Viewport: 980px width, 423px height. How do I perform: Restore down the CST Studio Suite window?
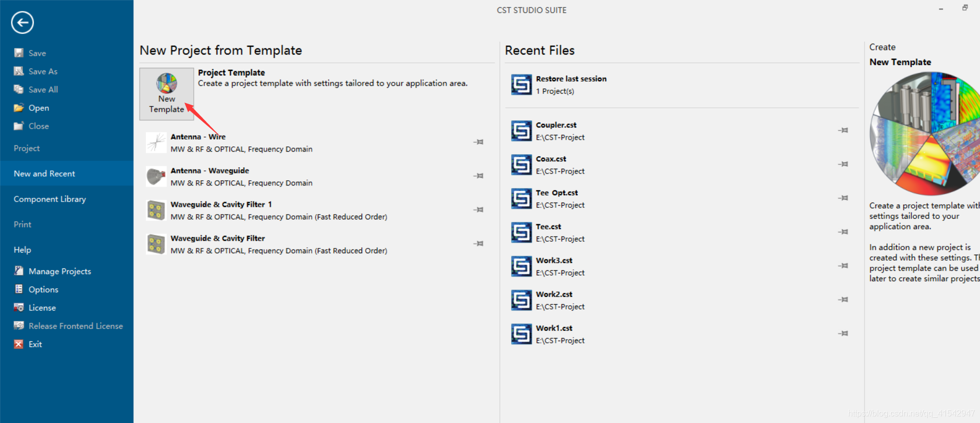coord(965,8)
